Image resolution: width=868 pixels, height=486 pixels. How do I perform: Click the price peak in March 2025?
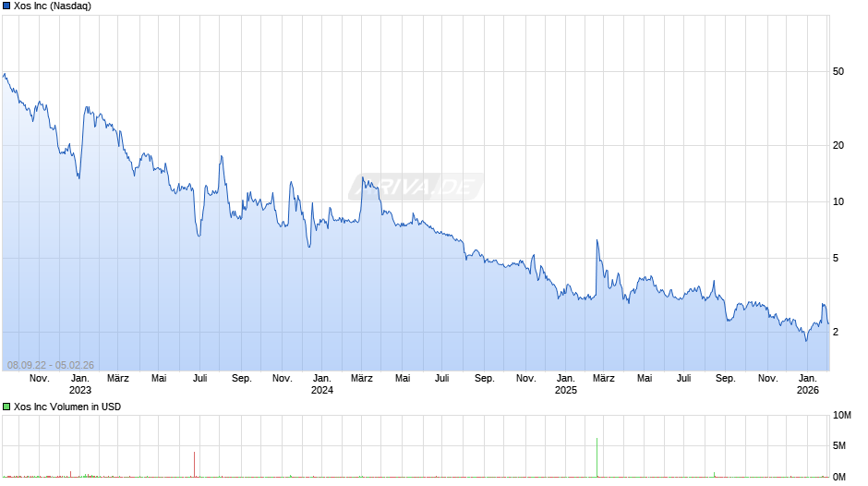597,240
